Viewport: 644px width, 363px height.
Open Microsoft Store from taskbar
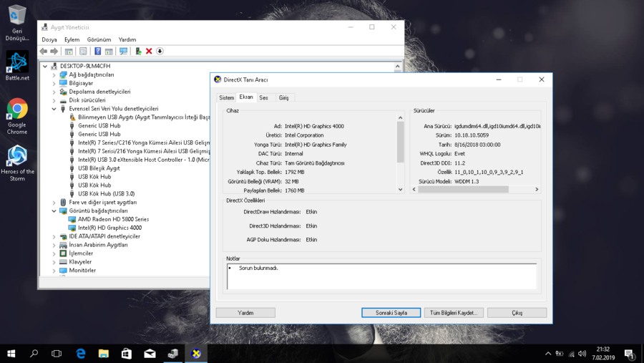[127, 354]
